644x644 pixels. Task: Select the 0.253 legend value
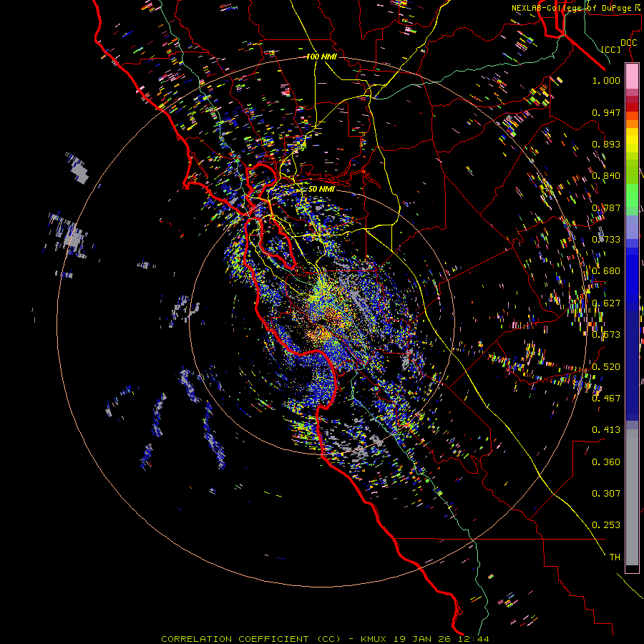tap(606, 525)
